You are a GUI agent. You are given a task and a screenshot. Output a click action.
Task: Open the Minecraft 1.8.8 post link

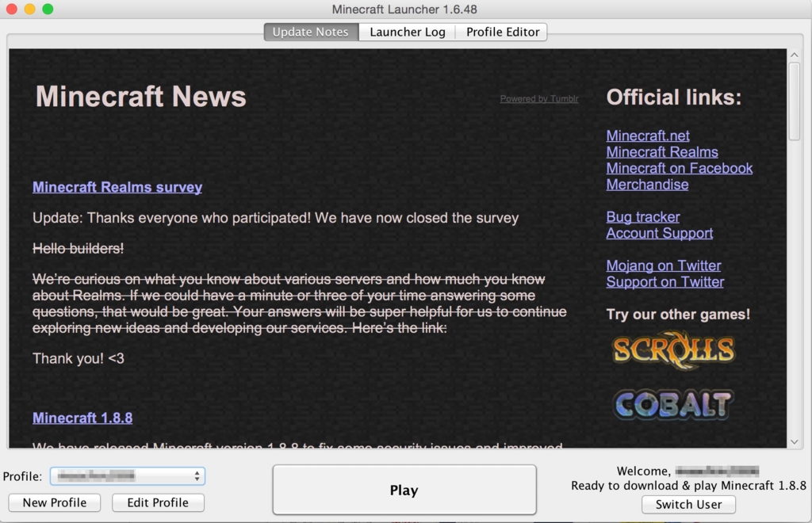82,418
